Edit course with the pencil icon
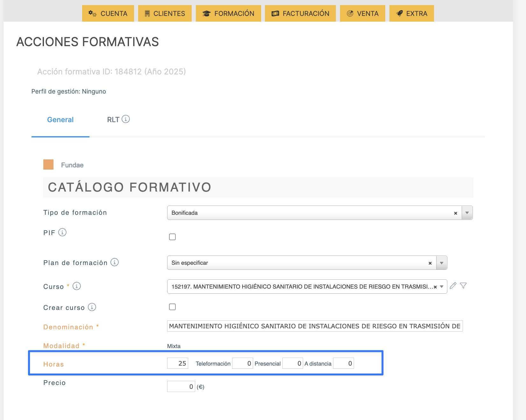The height and width of the screenshot is (420, 526). pyautogui.click(x=453, y=285)
